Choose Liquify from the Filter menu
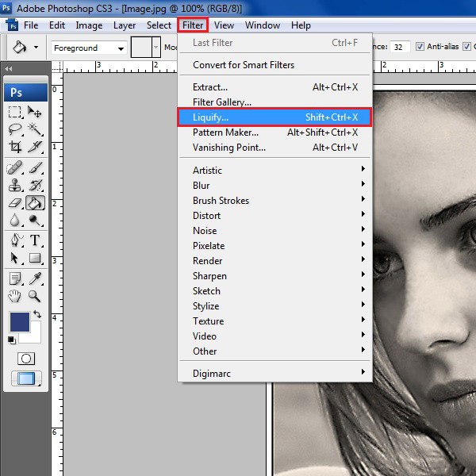Image resolution: width=476 pixels, height=476 pixels. coord(274,117)
